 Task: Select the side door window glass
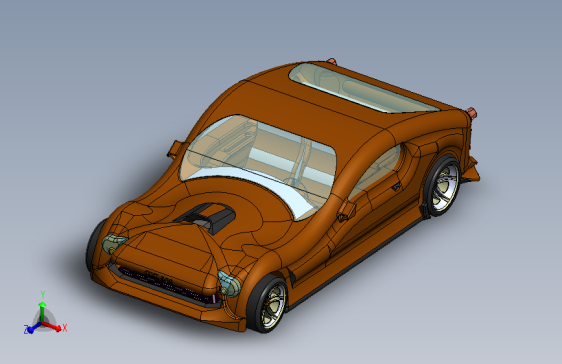click(x=376, y=171)
